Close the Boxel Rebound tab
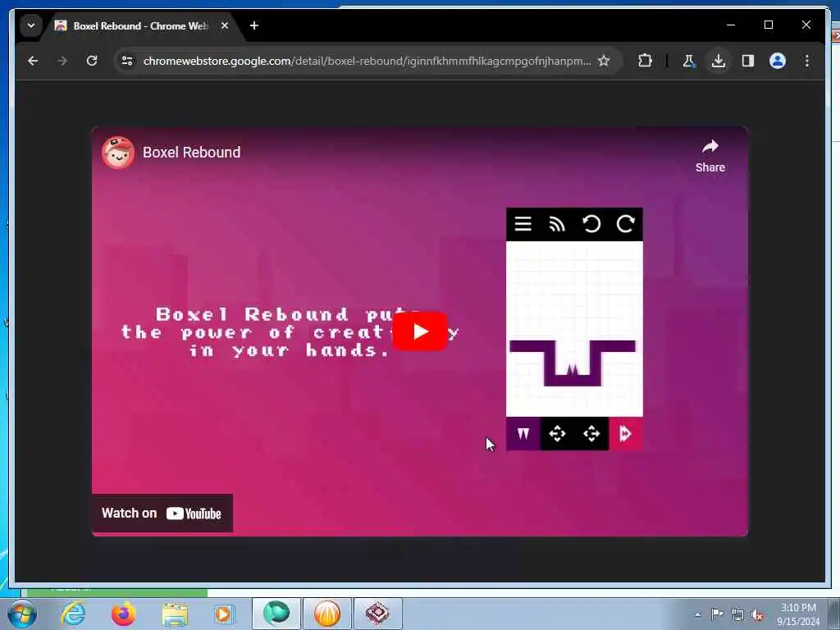Screen dimensions: 840x630 225,25
